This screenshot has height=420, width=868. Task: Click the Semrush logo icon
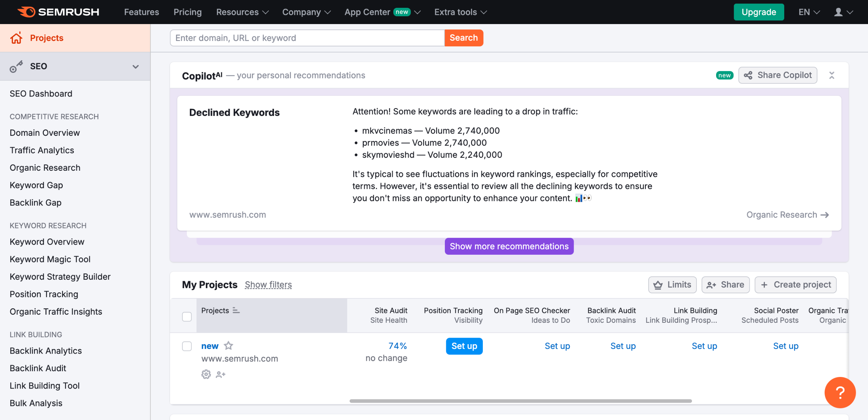(26, 12)
